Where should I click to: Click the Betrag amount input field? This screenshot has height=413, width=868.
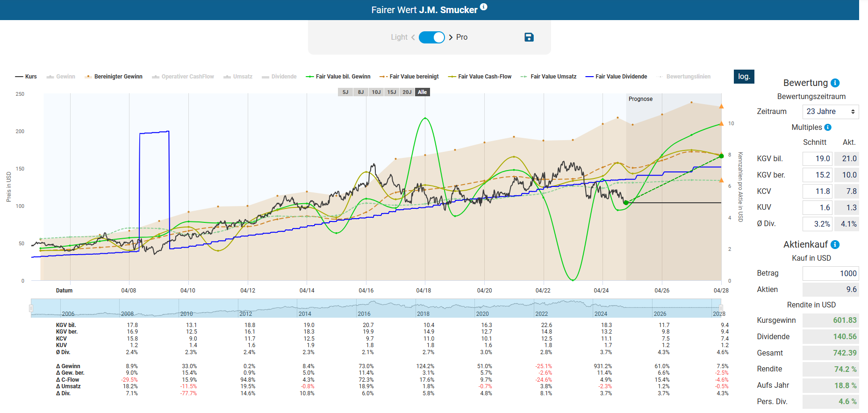[x=830, y=273]
